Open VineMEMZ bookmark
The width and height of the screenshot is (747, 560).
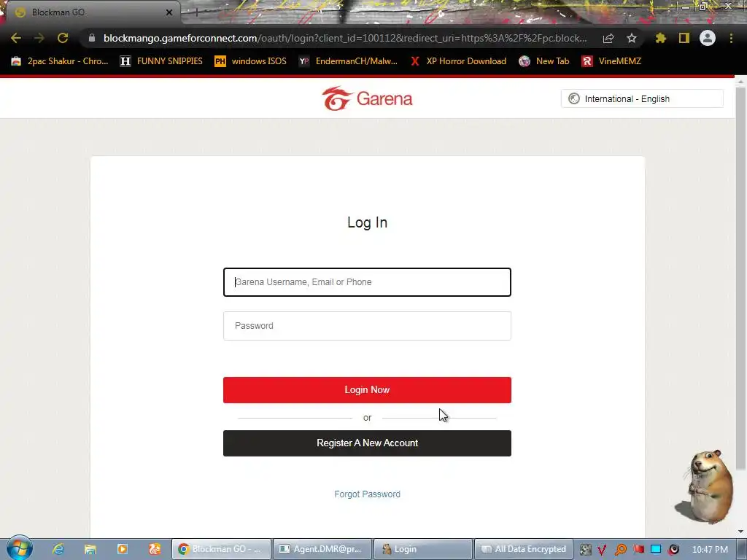(x=611, y=61)
